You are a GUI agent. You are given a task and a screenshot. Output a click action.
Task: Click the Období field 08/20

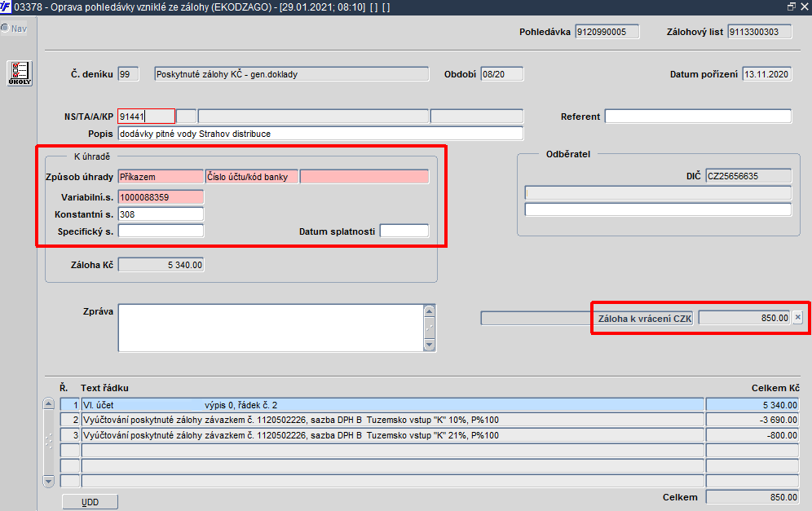pyautogui.click(x=502, y=74)
